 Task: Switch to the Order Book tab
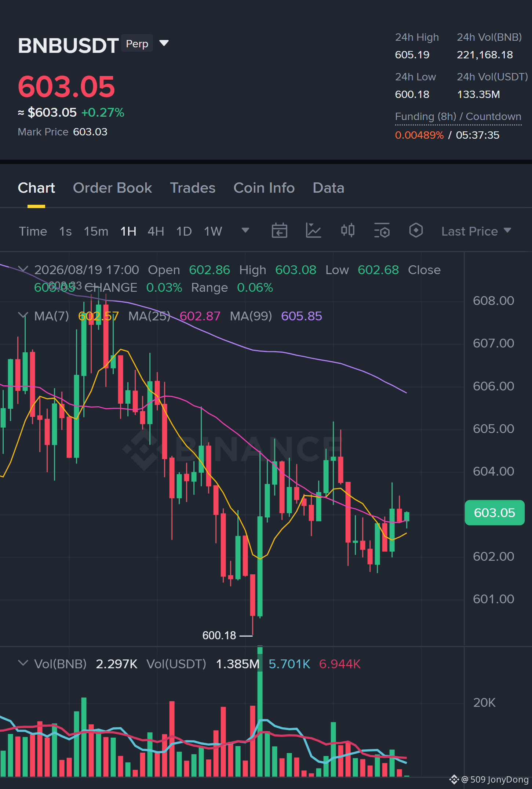[112, 188]
